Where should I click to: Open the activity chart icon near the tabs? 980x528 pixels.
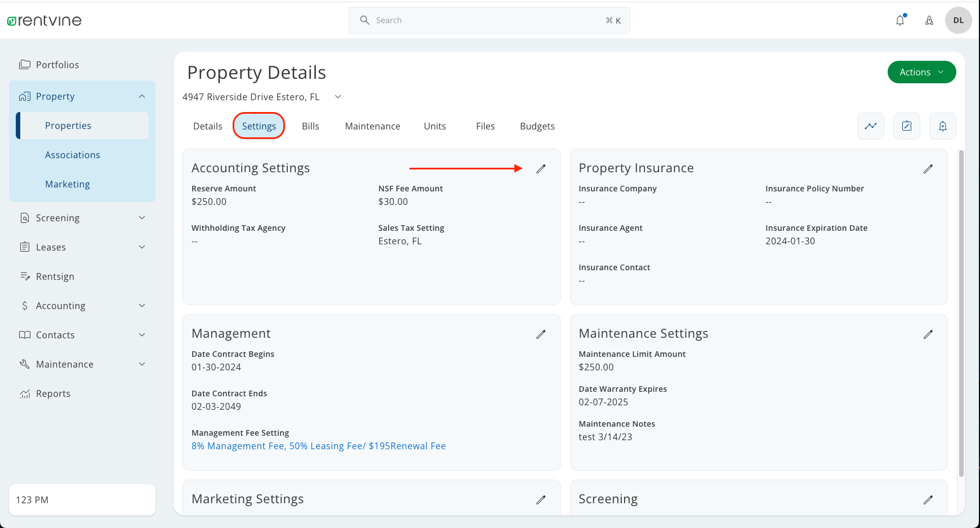(871, 126)
